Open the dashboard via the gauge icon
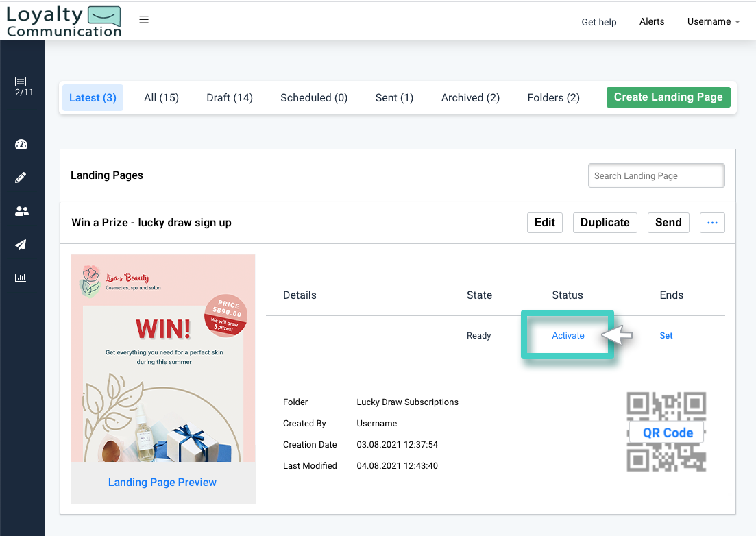 tap(21, 144)
